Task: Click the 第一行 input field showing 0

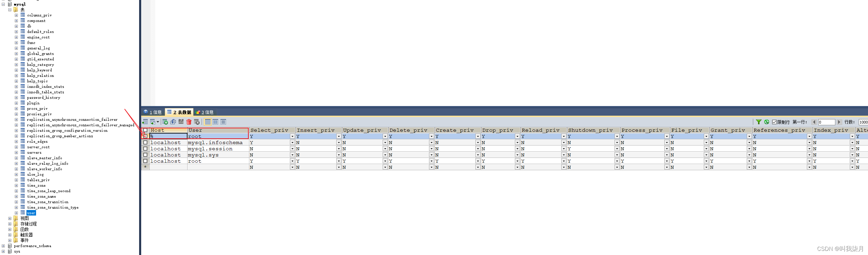Action: point(826,122)
